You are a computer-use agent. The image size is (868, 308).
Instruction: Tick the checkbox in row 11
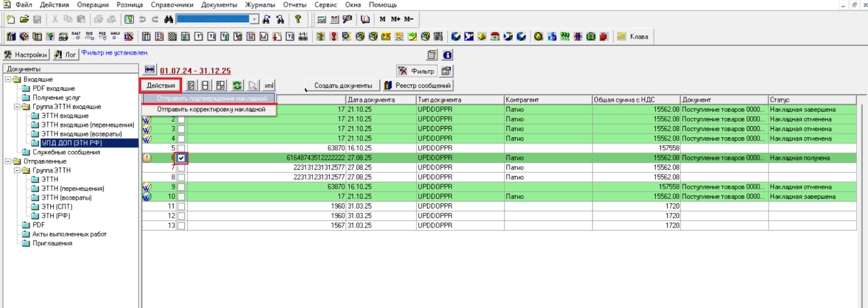(x=181, y=206)
